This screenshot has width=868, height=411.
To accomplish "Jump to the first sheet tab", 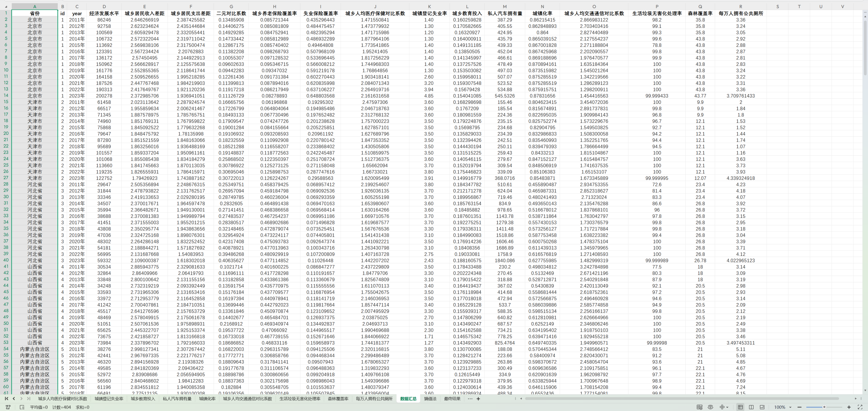I will [x=6, y=399].
